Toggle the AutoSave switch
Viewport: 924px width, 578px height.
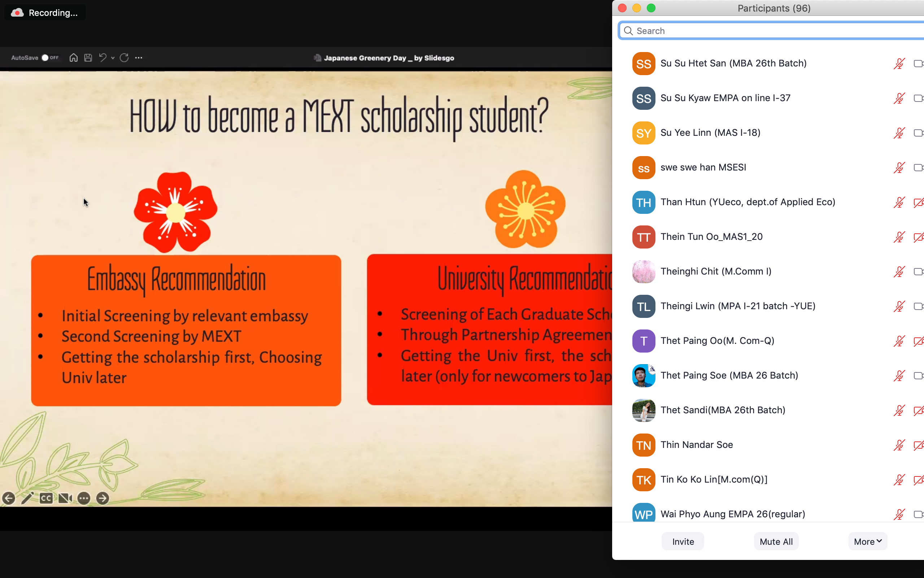(x=50, y=58)
